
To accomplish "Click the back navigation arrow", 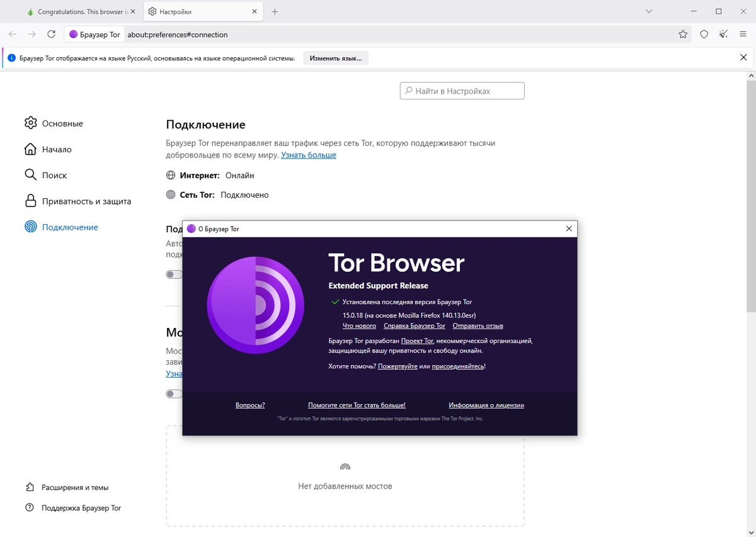I will [x=13, y=35].
